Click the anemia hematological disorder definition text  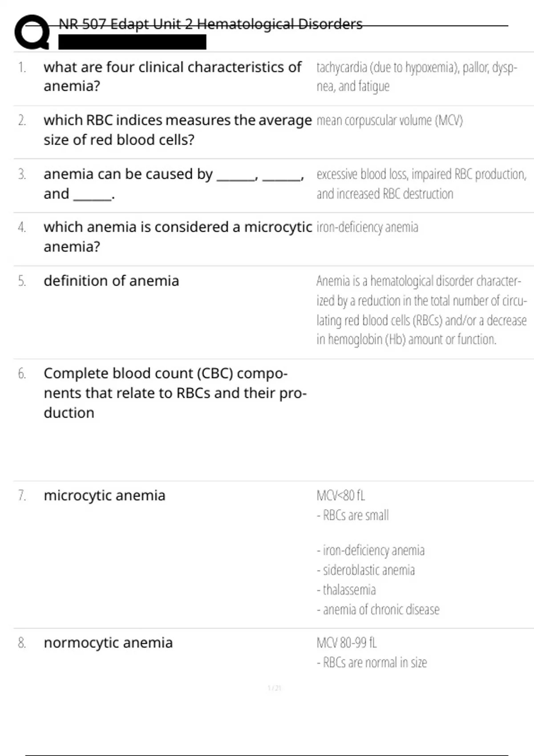coord(421,310)
